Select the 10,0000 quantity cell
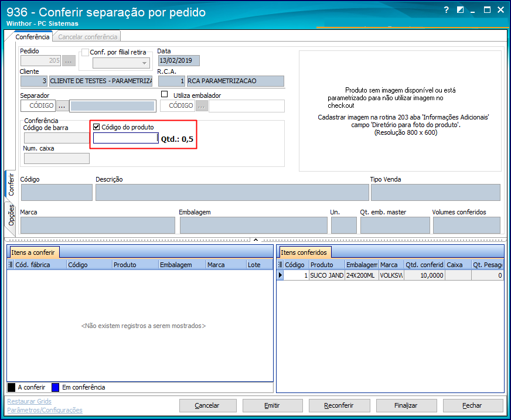This screenshot has width=511, height=420. tap(425, 275)
